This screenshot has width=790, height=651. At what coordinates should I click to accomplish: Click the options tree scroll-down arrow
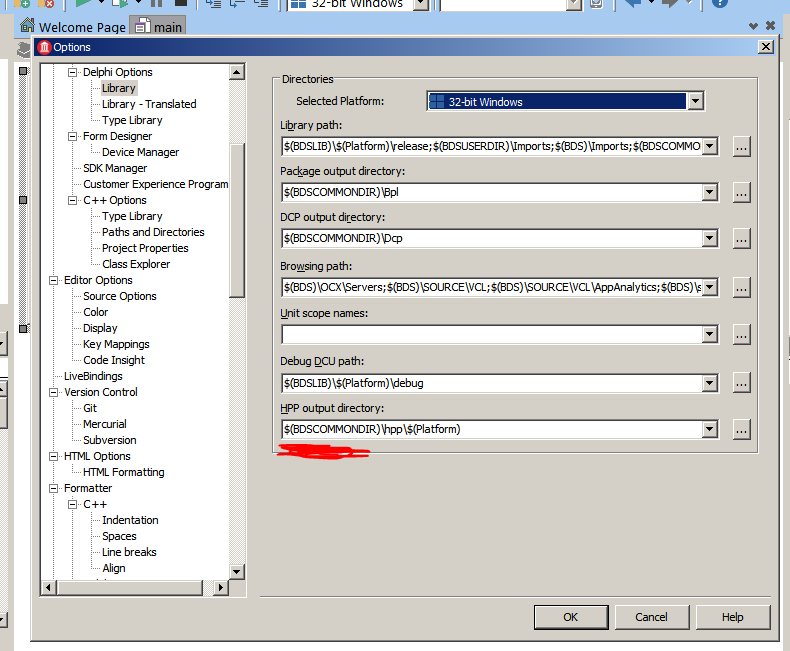237,571
